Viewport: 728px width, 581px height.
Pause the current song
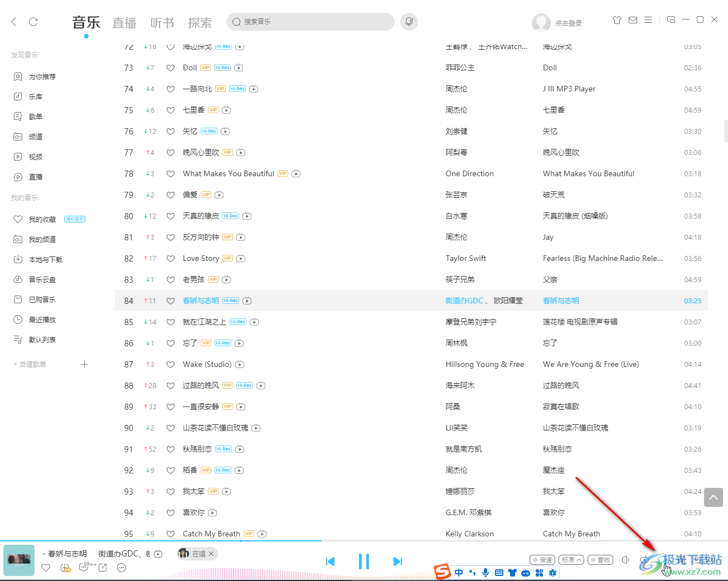[364, 561]
